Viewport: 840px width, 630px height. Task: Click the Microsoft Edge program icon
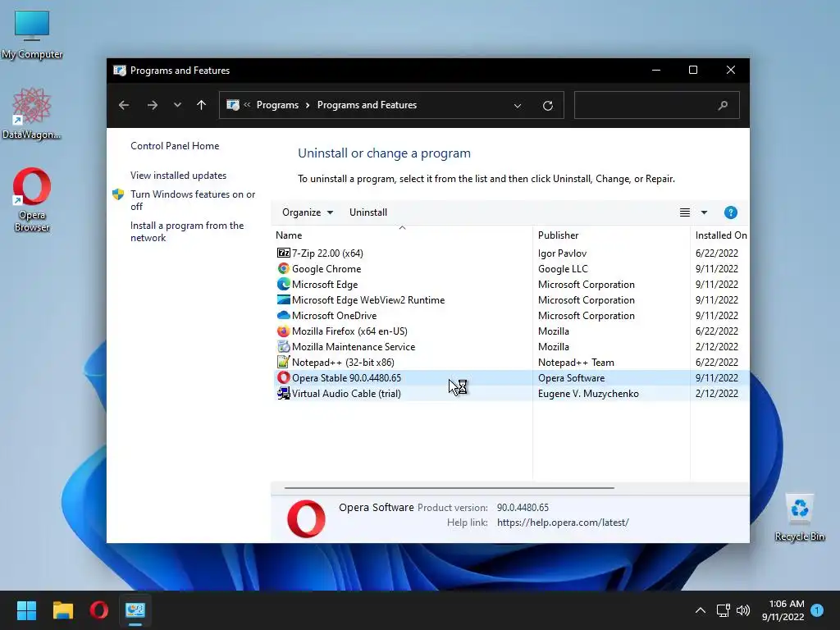(x=283, y=284)
